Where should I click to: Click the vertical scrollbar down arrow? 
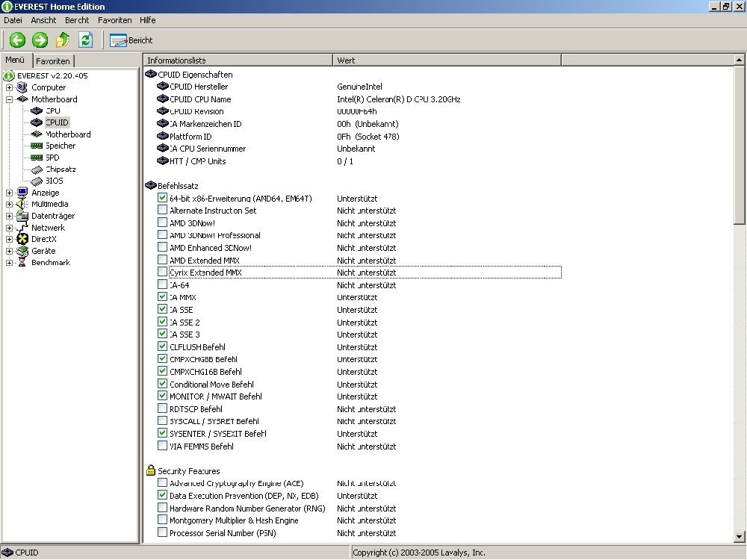(740, 536)
